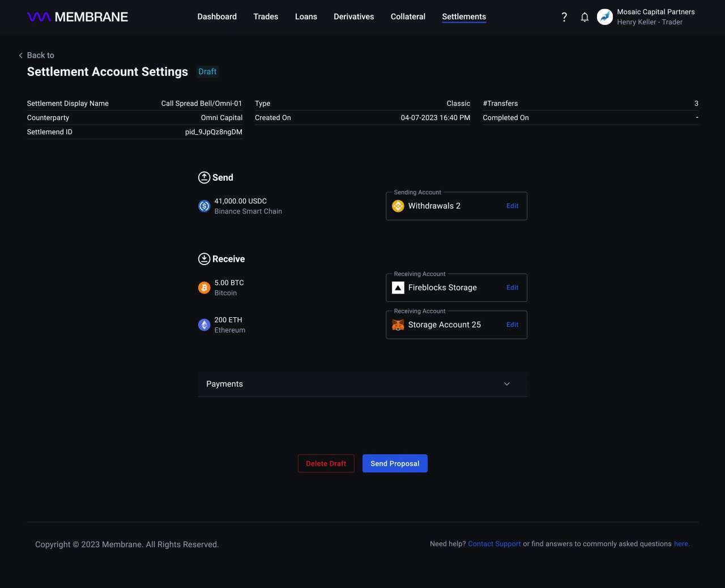Open the Dashboard tab

click(x=217, y=17)
